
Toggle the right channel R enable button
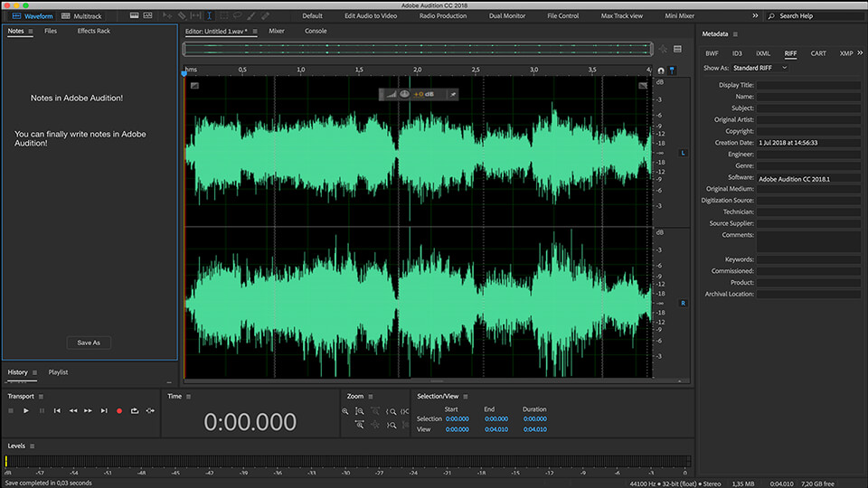[x=683, y=303]
